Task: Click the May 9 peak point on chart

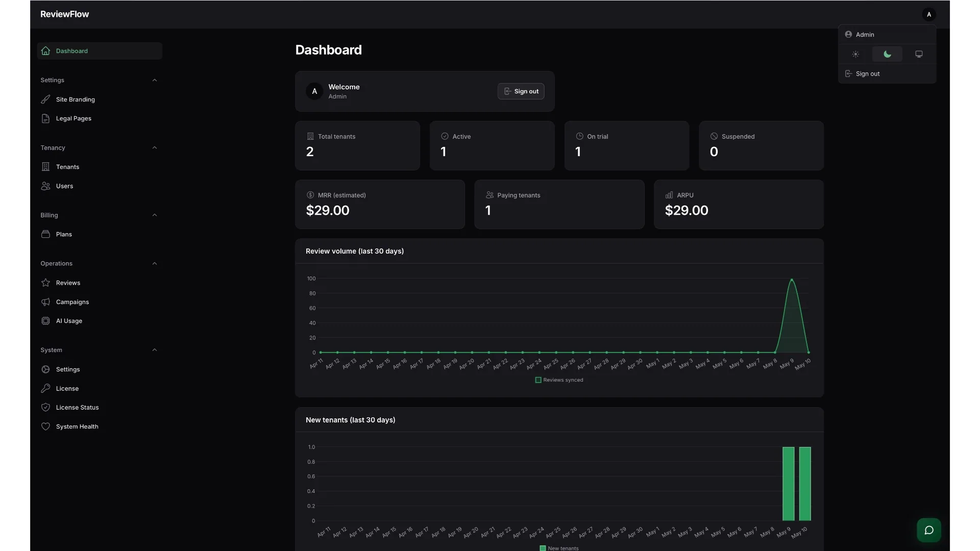Action: (792, 280)
